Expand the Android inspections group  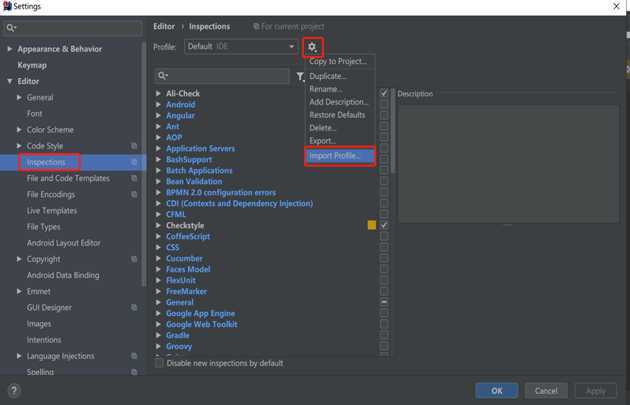pyautogui.click(x=159, y=105)
